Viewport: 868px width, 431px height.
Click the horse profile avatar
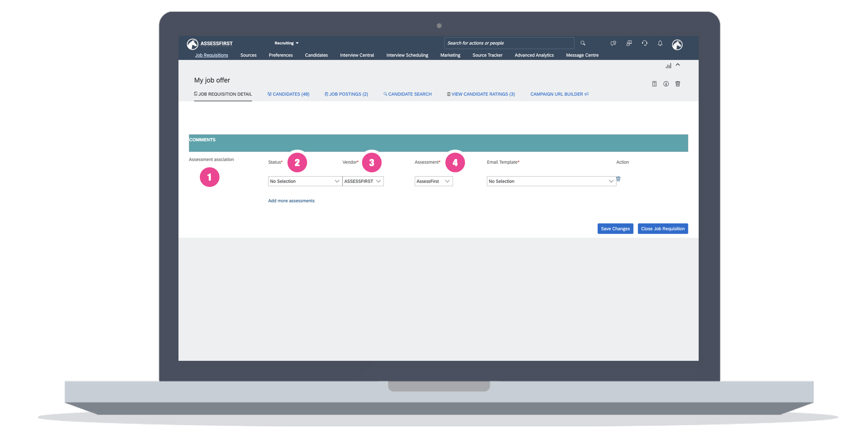(677, 45)
